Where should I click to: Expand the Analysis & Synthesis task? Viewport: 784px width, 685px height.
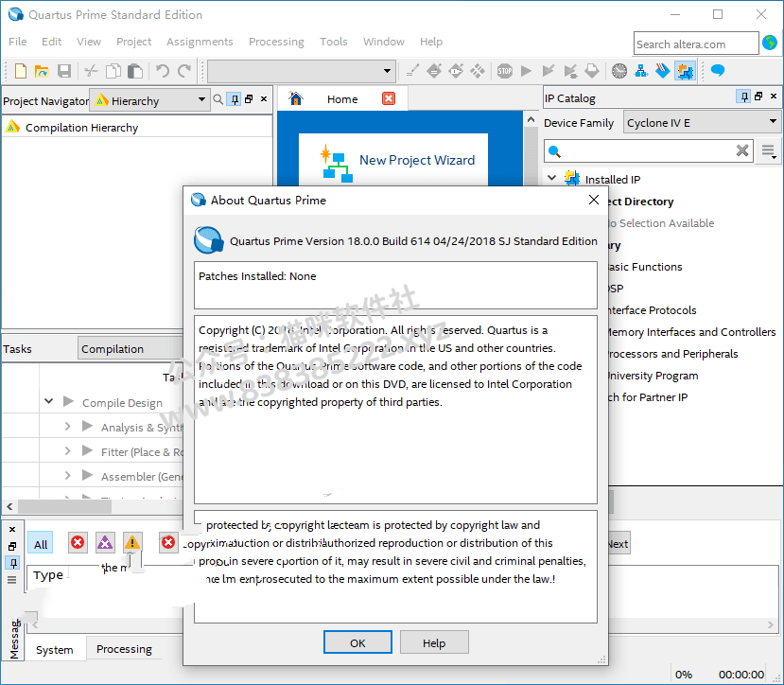point(67,426)
